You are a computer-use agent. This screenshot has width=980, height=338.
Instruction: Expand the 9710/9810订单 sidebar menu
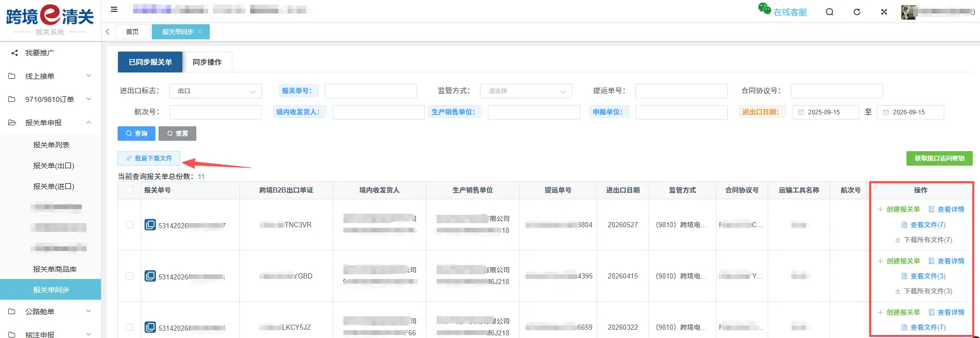(51, 99)
